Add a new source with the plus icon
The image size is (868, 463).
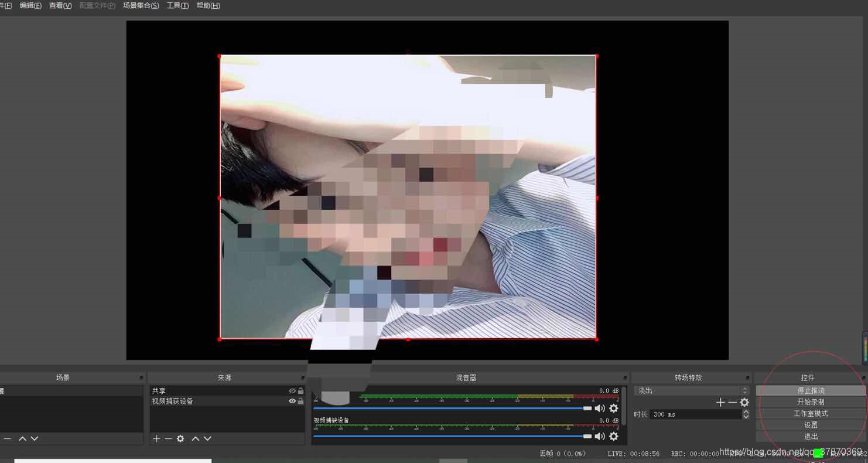click(x=156, y=438)
